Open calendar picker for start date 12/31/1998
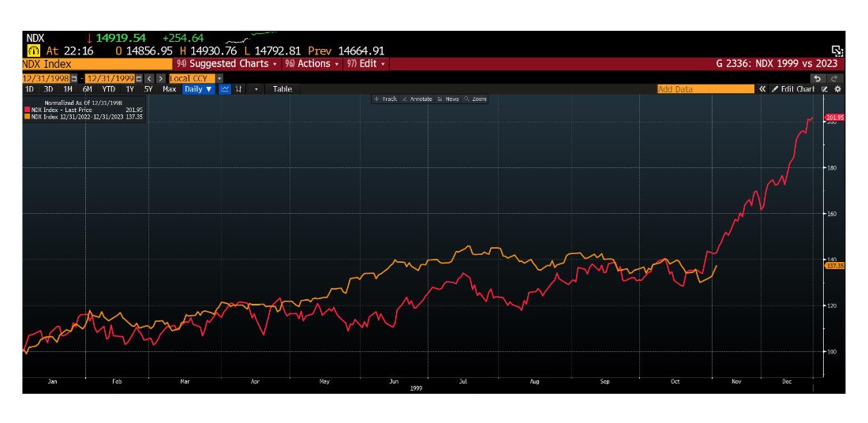 pos(75,78)
